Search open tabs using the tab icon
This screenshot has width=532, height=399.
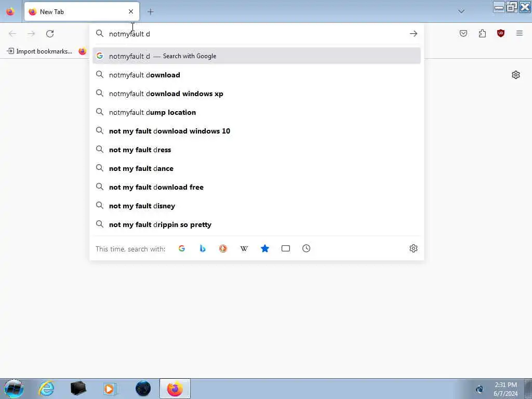click(x=286, y=249)
